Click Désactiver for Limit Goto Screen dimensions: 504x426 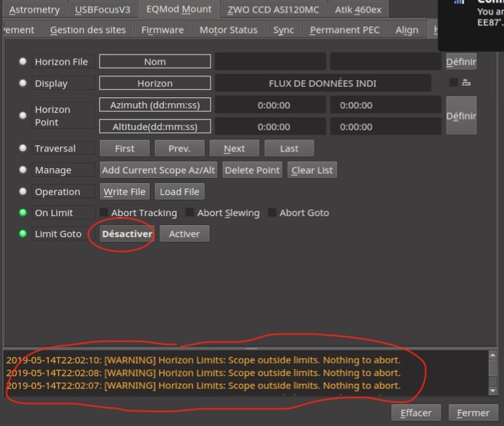coord(127,234)
